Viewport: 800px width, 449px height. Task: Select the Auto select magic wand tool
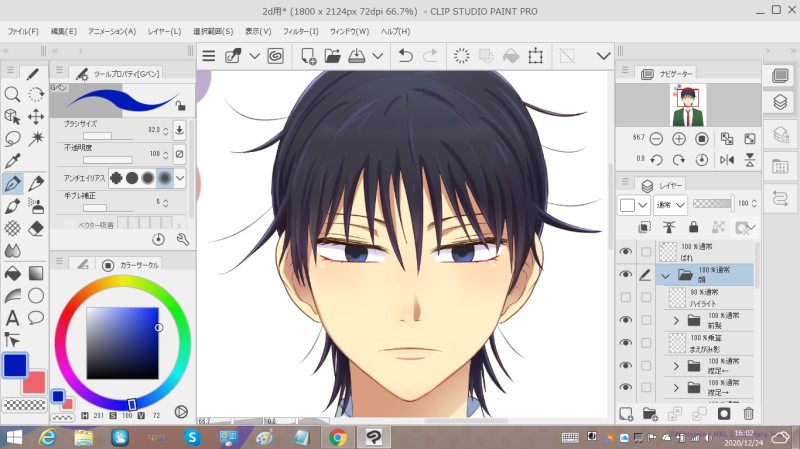36,139
